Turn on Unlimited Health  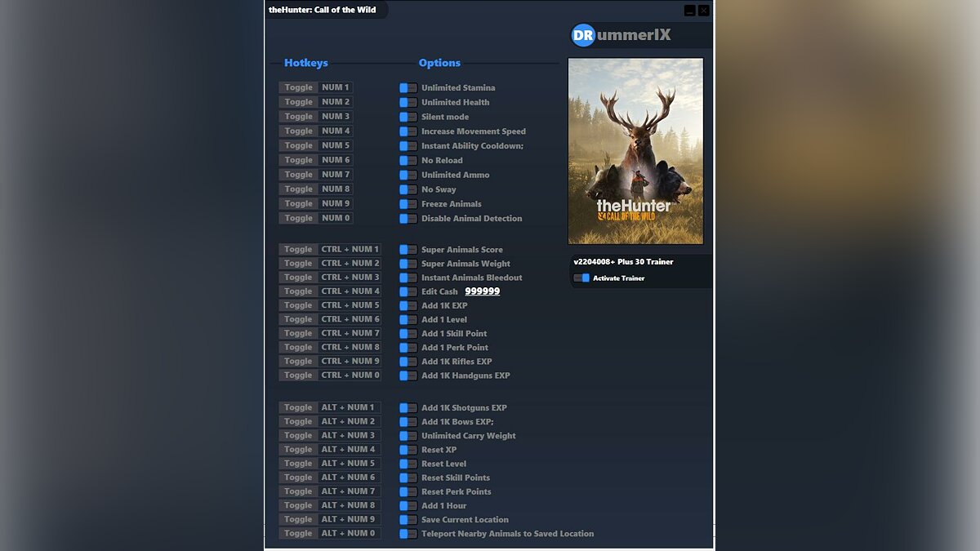click(x=408, y=103)
